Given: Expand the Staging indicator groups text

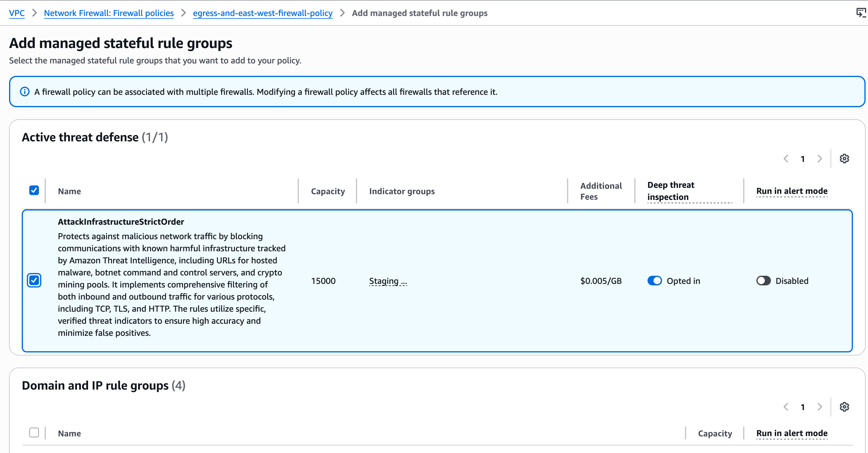Looking at the screenshot, I should tap(388, 281).
